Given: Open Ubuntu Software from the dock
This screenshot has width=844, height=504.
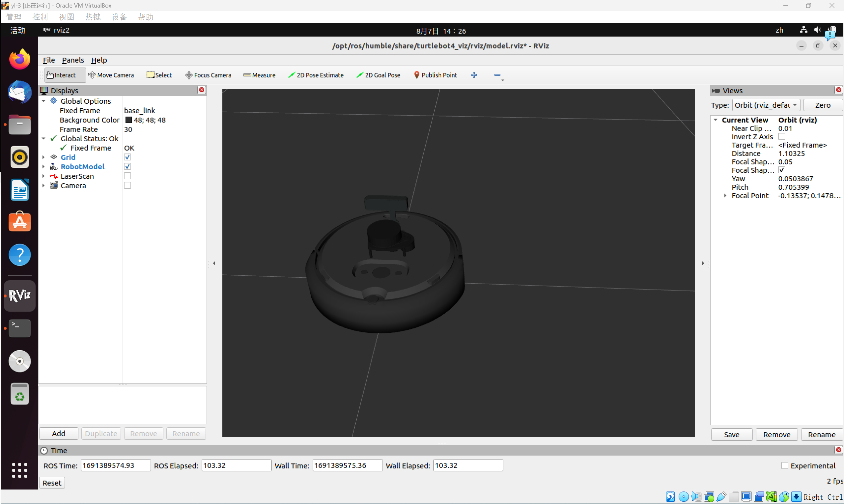Looking at the screenshot, I should point(19,222).
